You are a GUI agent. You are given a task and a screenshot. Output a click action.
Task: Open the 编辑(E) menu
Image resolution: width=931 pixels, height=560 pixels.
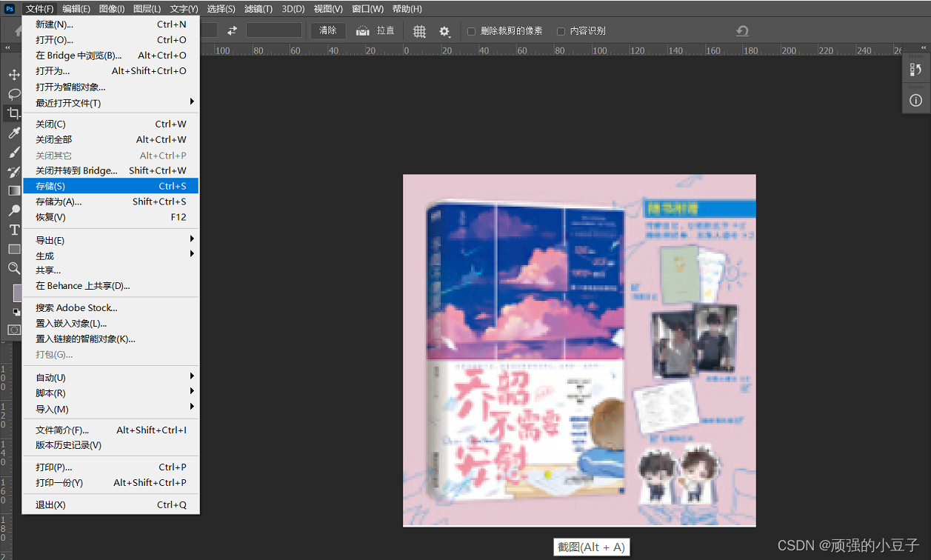pos(76,9)
